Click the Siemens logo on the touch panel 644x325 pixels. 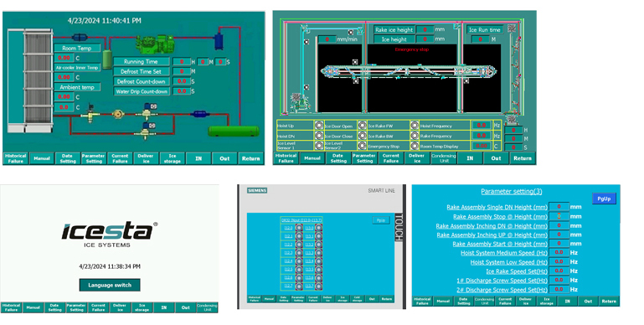[x=258, y=190]
